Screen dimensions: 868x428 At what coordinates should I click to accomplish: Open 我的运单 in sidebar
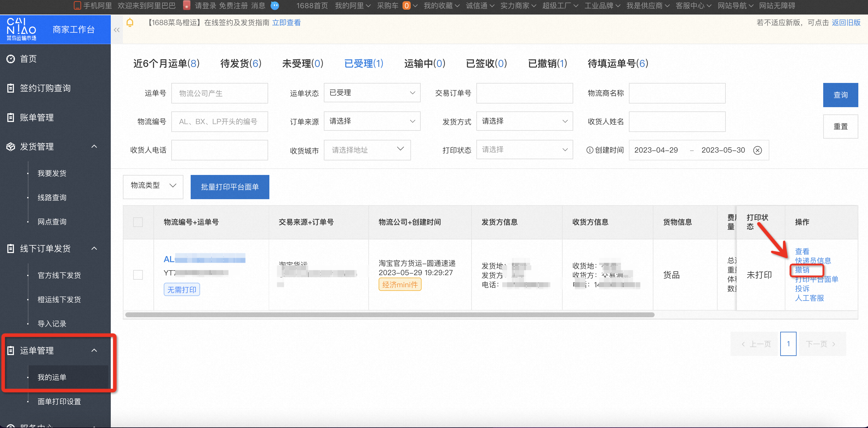[52, 377]
